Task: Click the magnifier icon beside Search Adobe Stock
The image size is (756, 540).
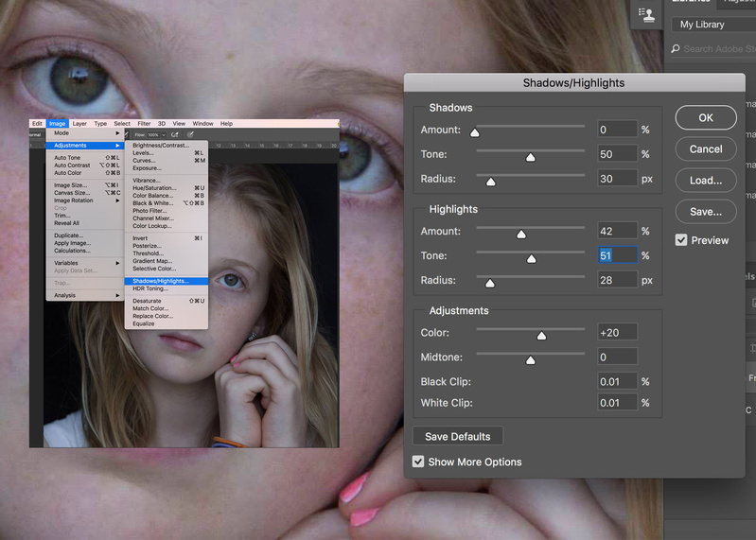Action: click(x=676, y=48)
